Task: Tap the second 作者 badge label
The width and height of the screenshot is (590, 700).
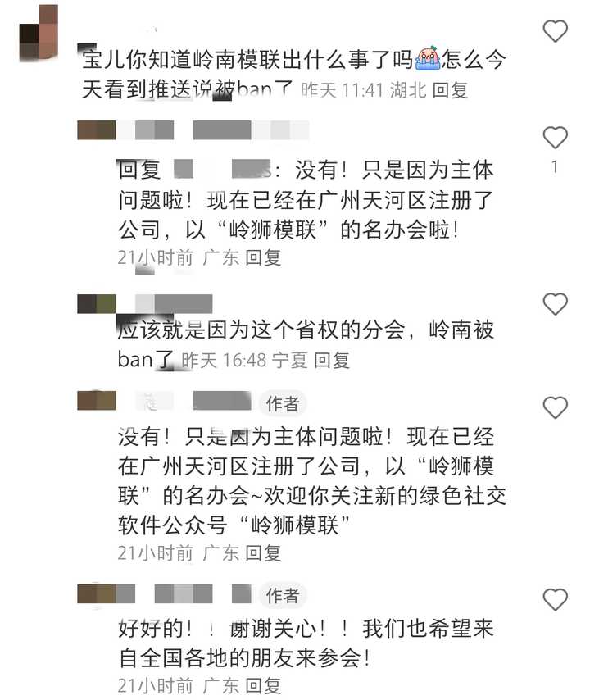Action: click(x=283, y=595)
